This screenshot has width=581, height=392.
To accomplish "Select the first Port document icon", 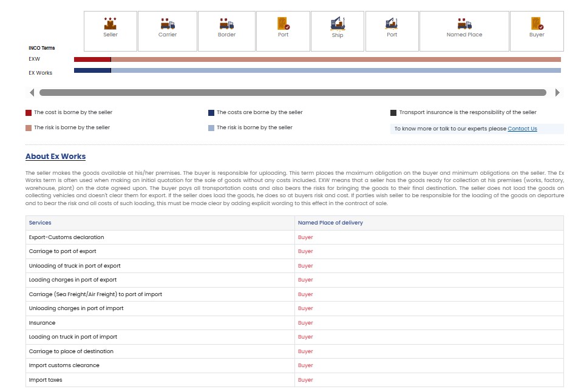I will [283, 24].
